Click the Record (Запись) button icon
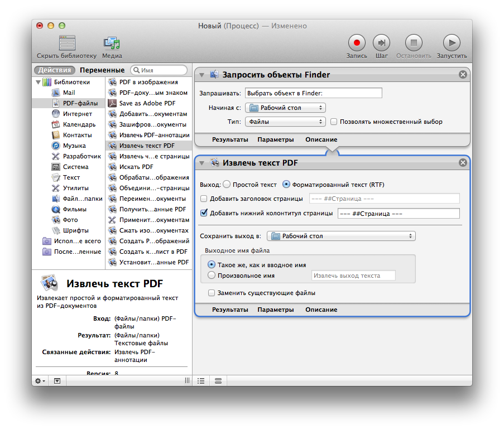Screen dimensions: 504x430 tap(357, 42)
